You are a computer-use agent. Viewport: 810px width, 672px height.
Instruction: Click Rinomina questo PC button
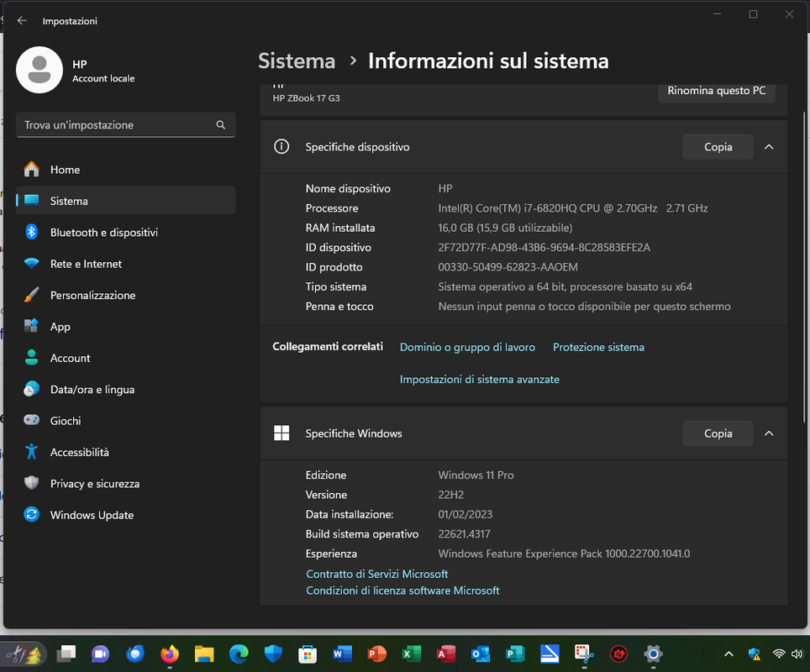point(716,91)
